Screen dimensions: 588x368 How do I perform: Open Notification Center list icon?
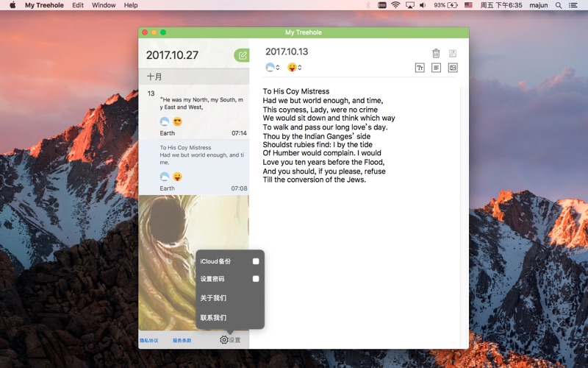pyautogui.click(x=573, y=5)
